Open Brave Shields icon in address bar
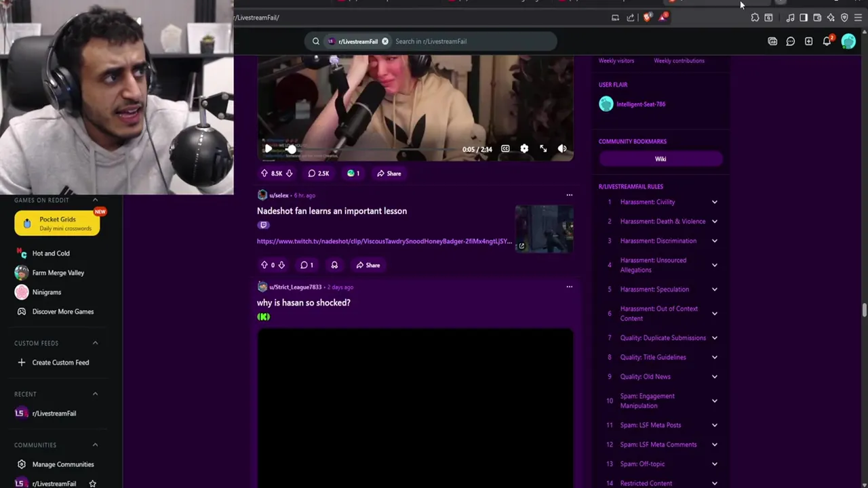 click(648, 18)
